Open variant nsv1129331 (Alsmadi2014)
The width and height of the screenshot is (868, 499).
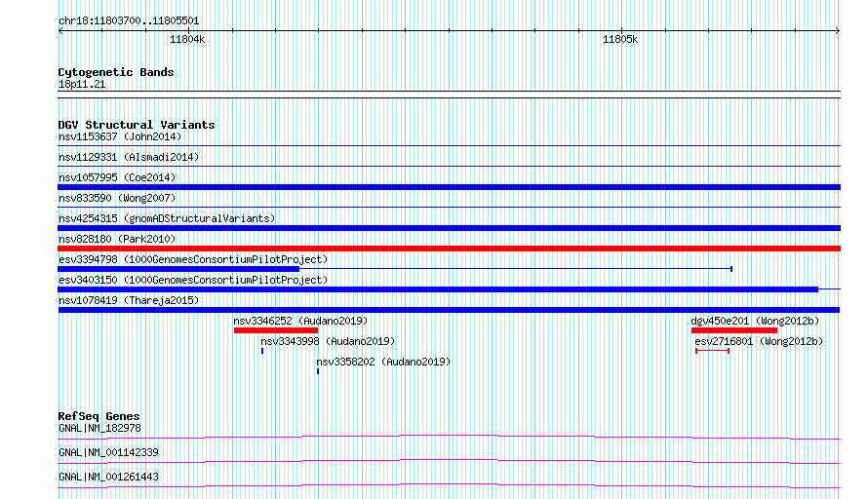pyautogui.click(x=129, y=157)
